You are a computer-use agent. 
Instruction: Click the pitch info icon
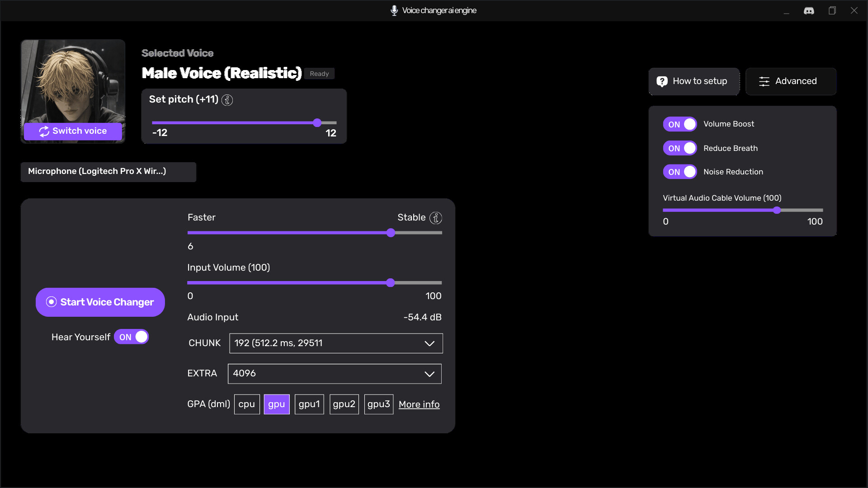227,100
